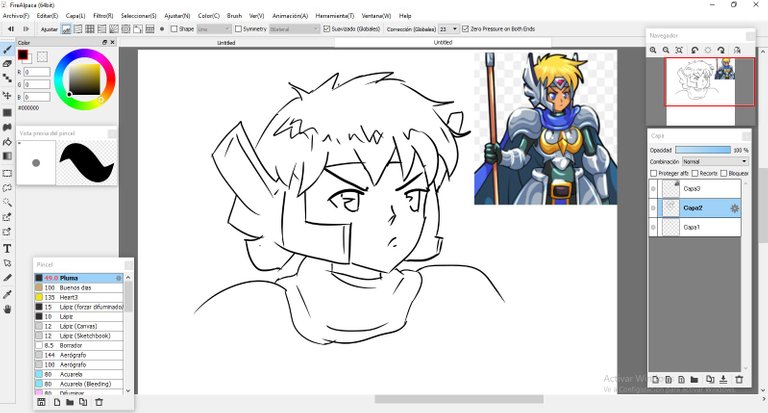
Task: Click the Eyedropper tool icon
Action: tap(8, 294)
